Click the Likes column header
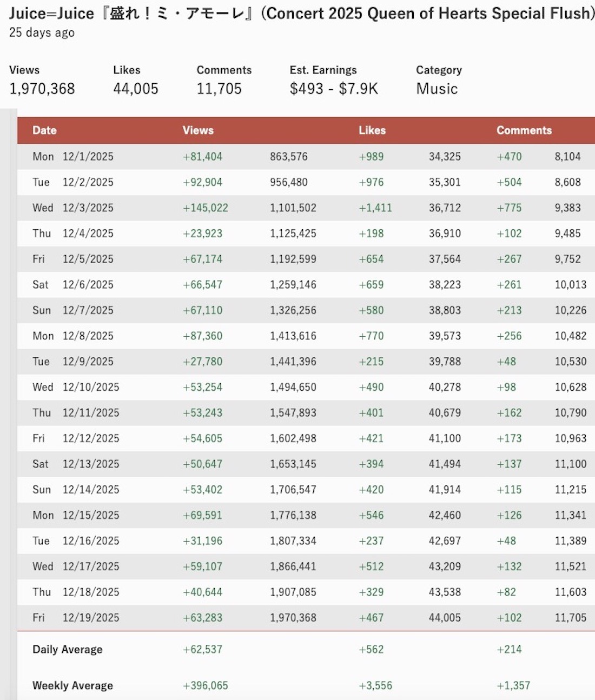Image resolution: width=595 pixels, height=700 pixels. (x=372, y=130)
